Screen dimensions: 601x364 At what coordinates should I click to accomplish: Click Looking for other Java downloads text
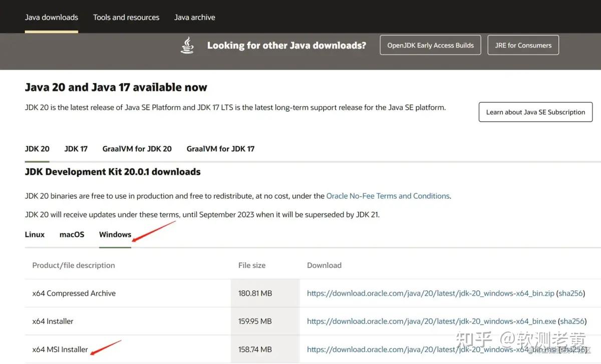coord(286,46)
